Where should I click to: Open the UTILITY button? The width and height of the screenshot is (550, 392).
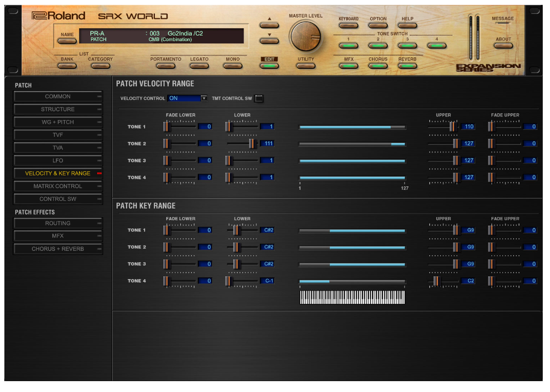click(x=306, y=66)
